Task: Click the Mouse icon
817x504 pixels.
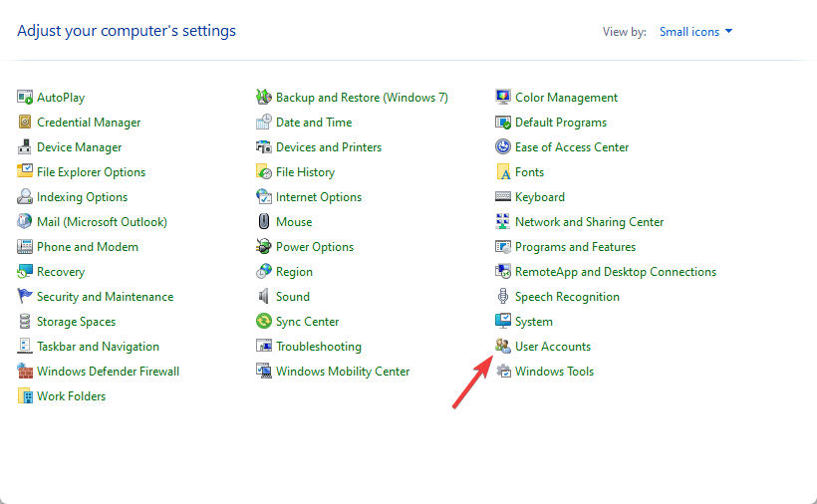Action: coord(264,222)
